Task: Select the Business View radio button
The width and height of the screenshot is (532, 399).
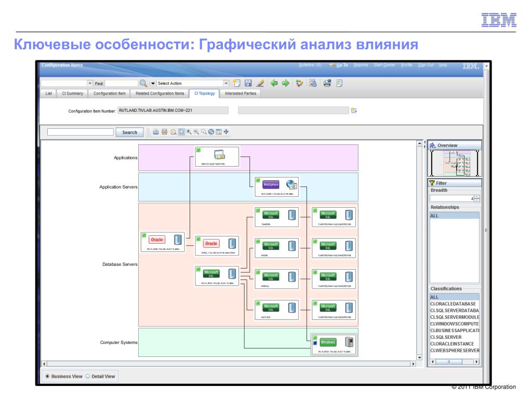Action: 47,376
